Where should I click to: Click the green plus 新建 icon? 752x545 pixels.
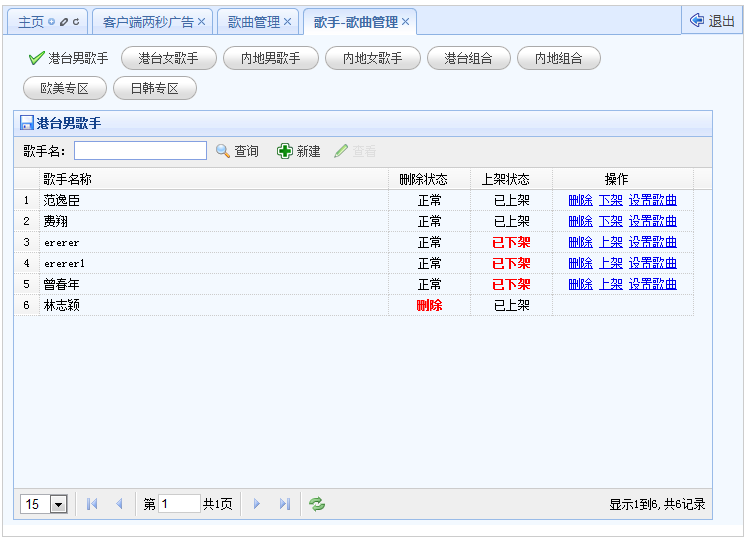click(285, 151)
